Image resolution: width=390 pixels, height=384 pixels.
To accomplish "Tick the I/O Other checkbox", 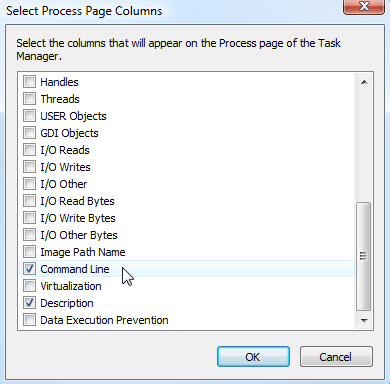I will [x=29, y=184].
